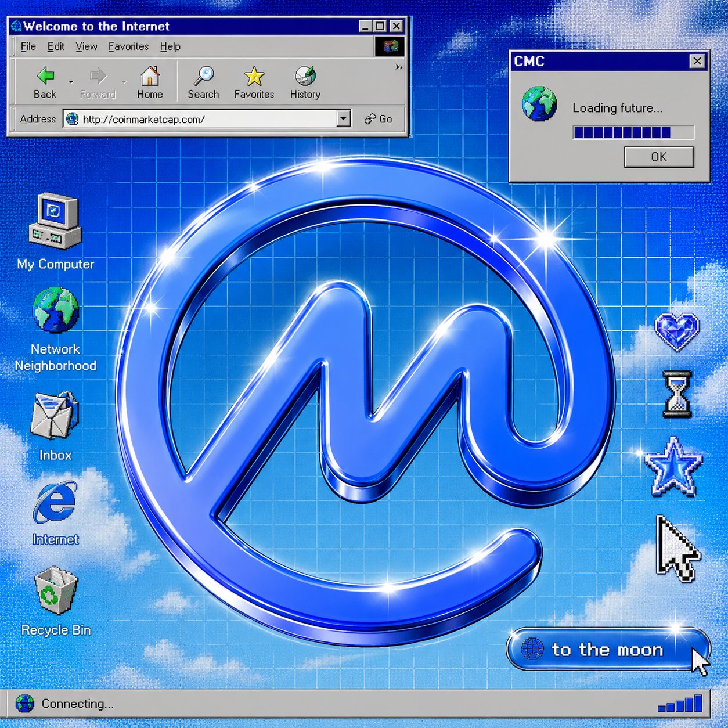
Task: Open the Edit menu
Action: [x=56, y=46]
